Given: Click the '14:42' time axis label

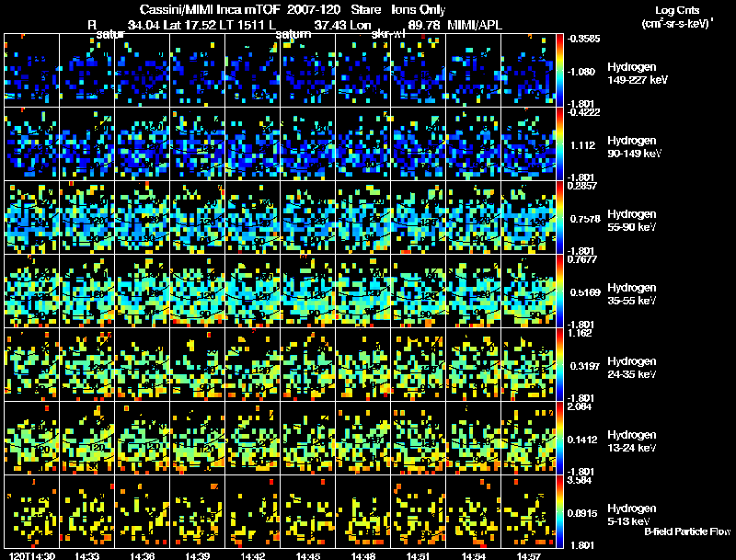Looking at the screenshot, I should (x=252, y=555).
